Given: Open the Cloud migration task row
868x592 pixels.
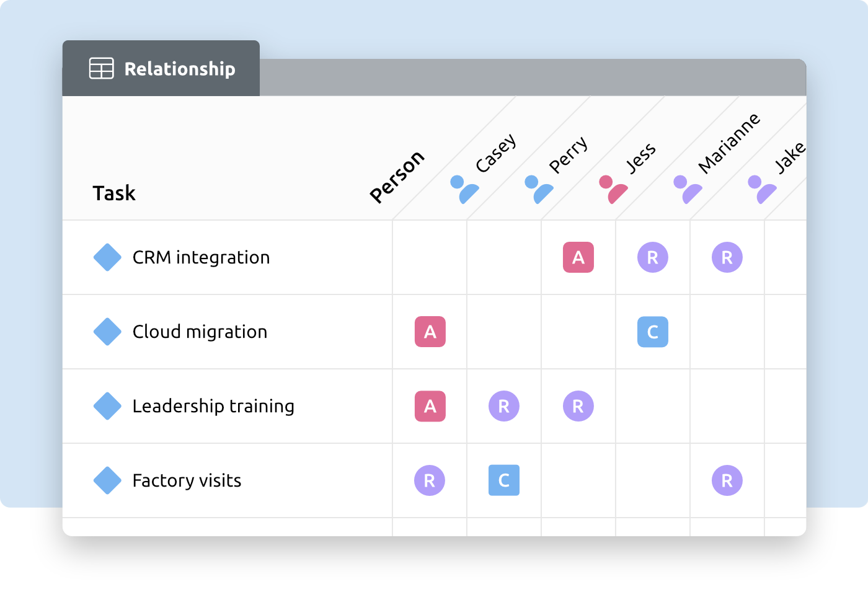Looking at the screenshot, I should pos(199,332).
